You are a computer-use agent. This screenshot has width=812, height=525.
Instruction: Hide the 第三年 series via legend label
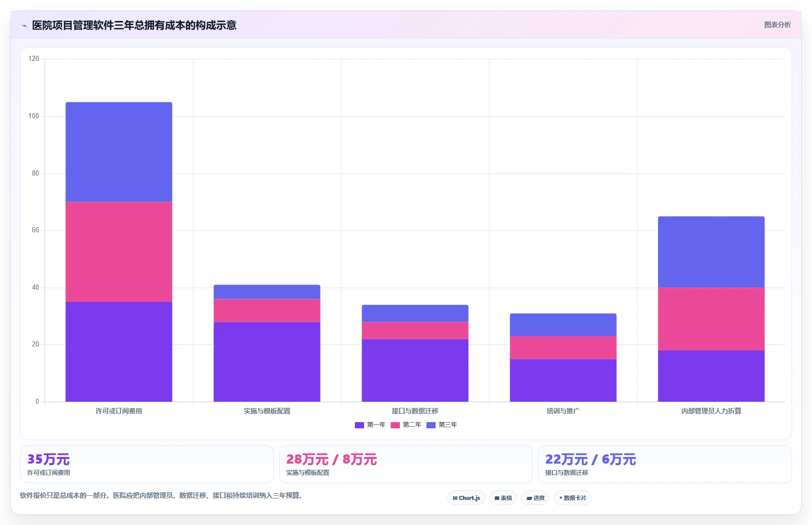click(x=448, y=425)
